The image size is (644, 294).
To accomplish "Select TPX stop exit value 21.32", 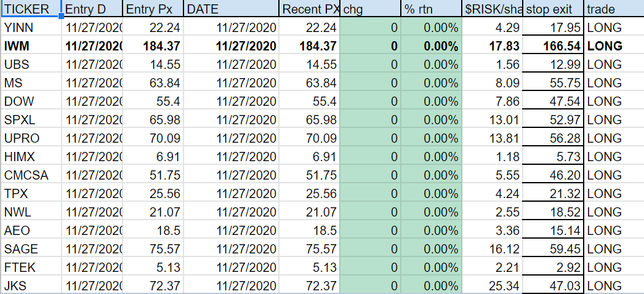I will point(553,194).
